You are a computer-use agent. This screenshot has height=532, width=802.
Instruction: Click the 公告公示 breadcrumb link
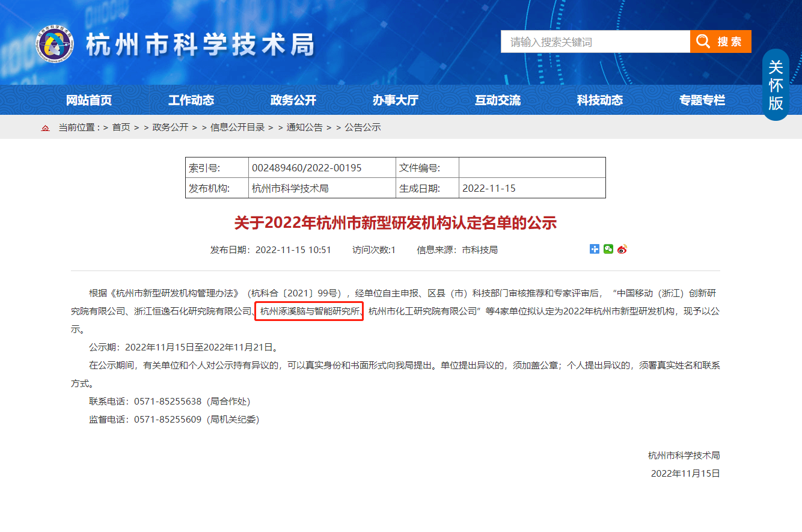pos(363,127)
